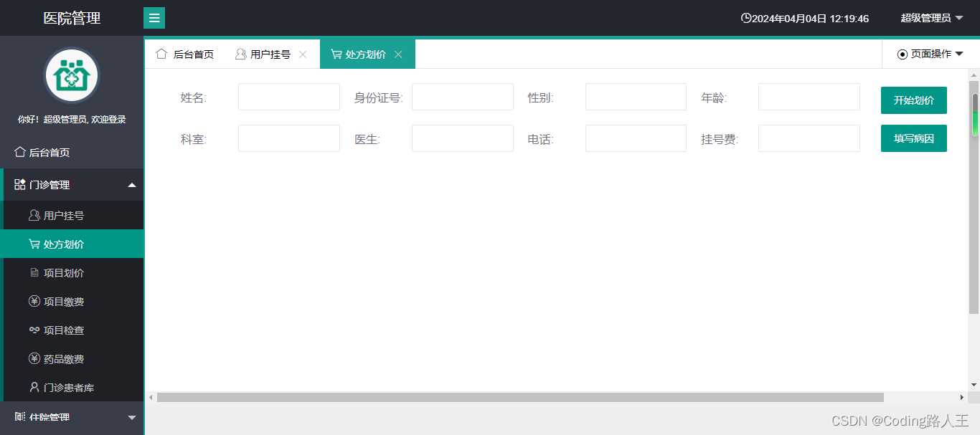980x435 pixels.
Task: Click the person icon beside 门诊患者库
Action: pyautogui.click(x=34, y=387)
